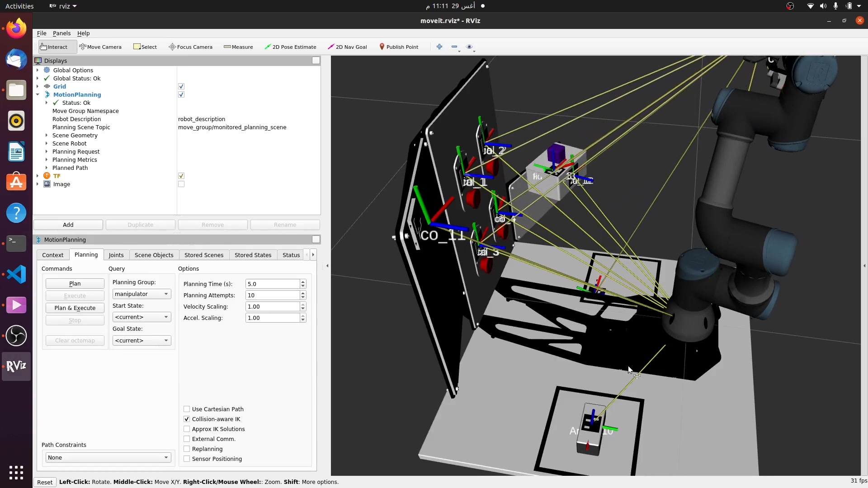Enable Use Cartesian Path
This screenshot has width=868, height=488.
[187, 409]
